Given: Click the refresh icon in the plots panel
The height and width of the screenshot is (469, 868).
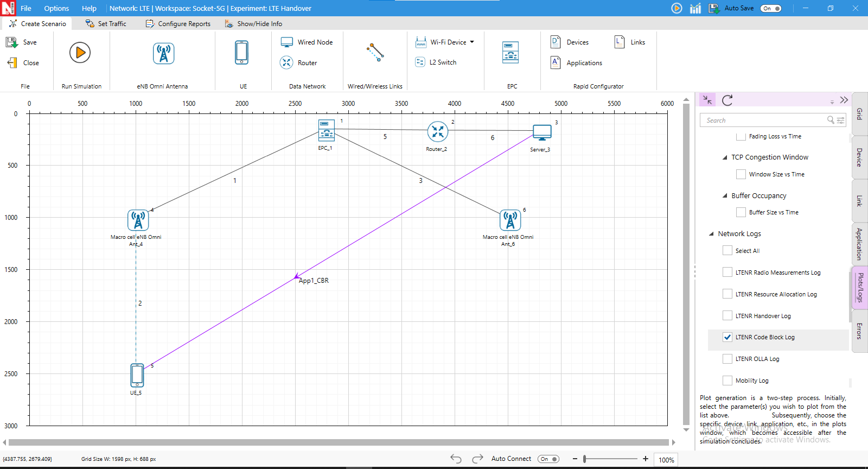Looking at the screenshot, I should tap(727, 100).
